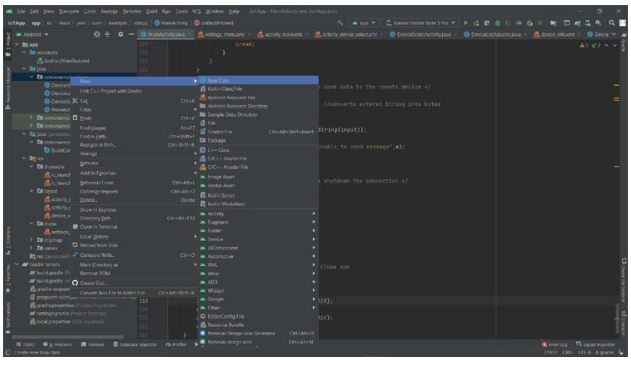Run the app with green play icon
631x365 pixels.
[x=466, y=23]
